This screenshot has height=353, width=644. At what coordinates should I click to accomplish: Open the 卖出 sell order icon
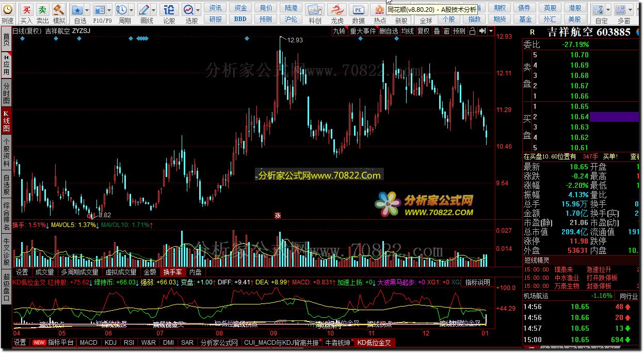43,9
